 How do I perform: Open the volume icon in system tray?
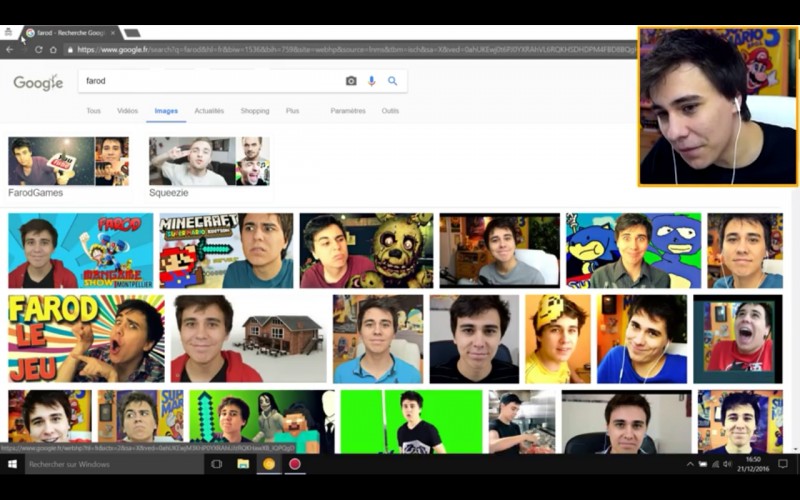[x=727, y=464]
